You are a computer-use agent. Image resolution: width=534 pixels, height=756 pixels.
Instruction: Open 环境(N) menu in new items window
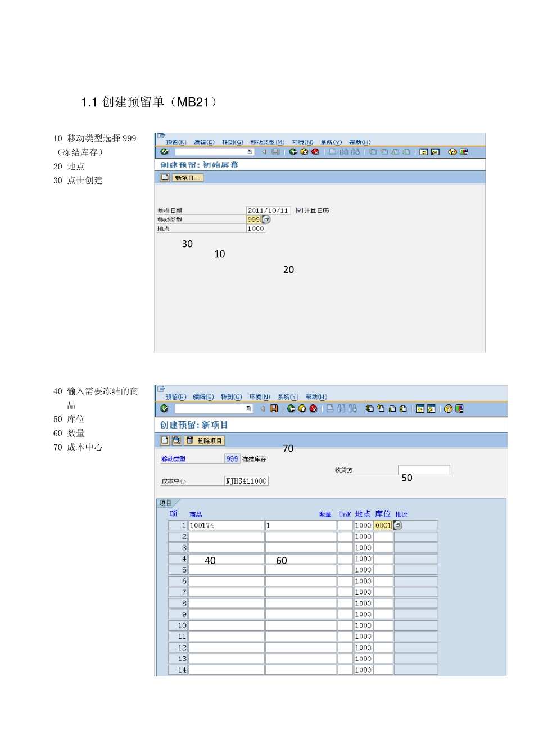tap(260, 397)
